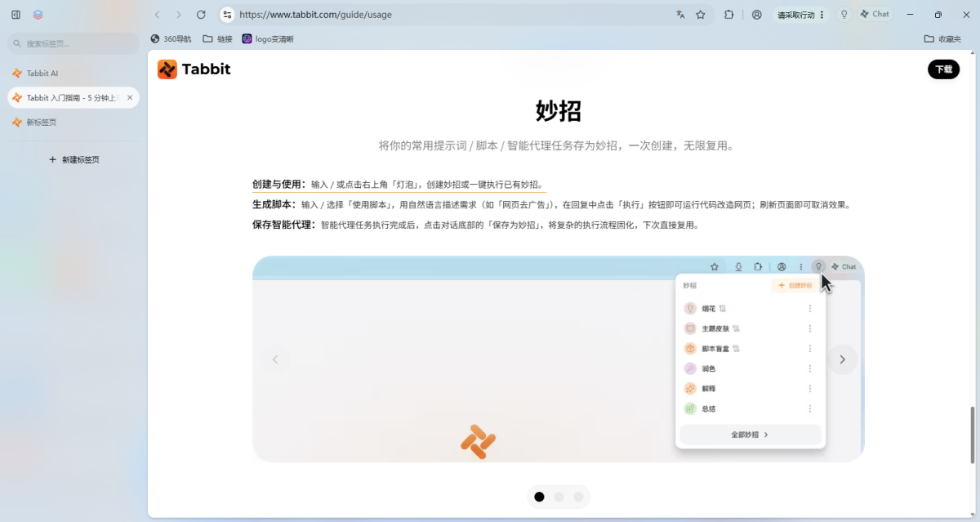Open the more options dots for 解释

click(x=810, y=389)
